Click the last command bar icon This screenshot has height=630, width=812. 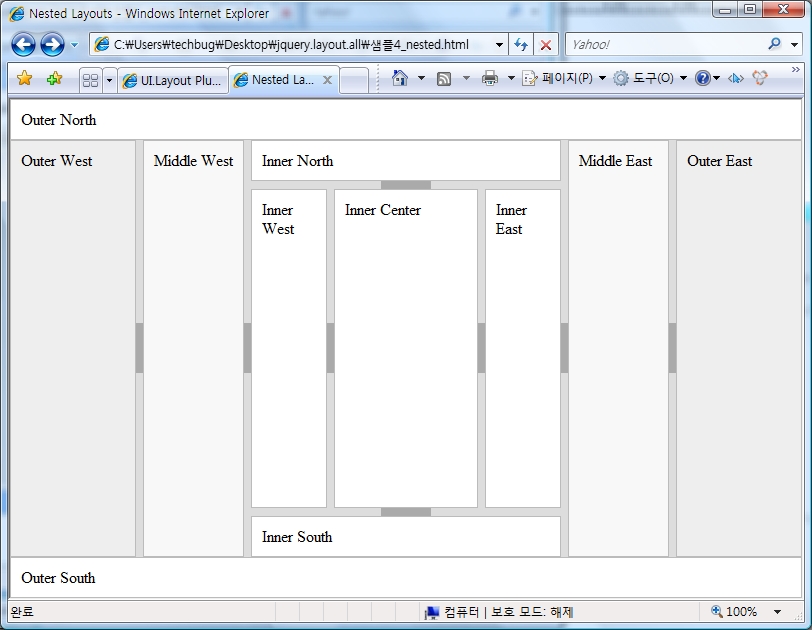click(x=760, y=78)
